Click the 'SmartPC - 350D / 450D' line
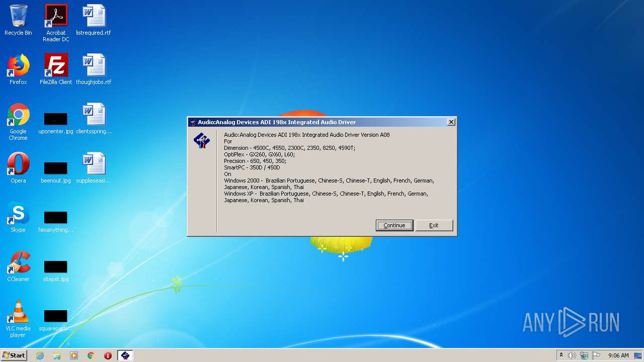Image resolution: width=644 pixels, height=362 pixels. tap(252, 167)
